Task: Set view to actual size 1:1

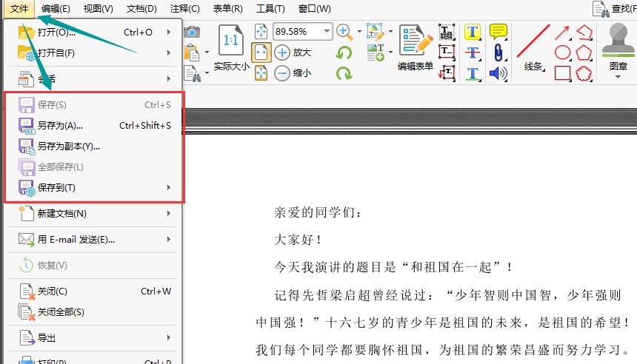Action: (231, 40)
